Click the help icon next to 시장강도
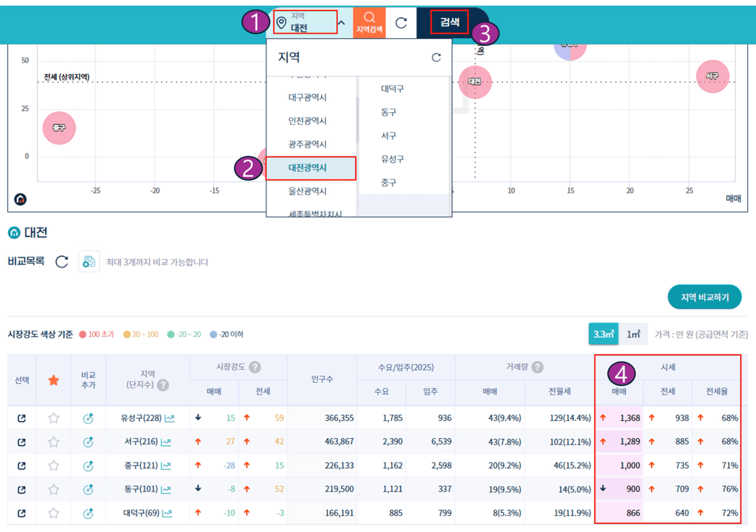The width and height of the screenshot is (756, 532). [255, 367]
